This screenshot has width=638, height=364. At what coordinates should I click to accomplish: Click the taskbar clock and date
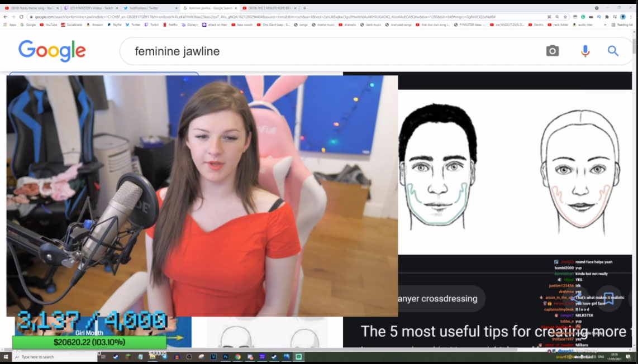pyautogui.click(x=615, y=357)
